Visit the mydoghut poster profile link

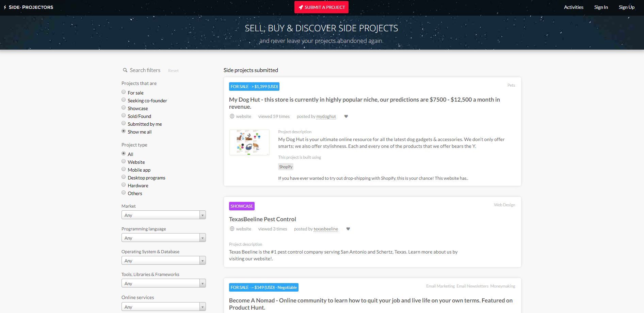point(326,117)
